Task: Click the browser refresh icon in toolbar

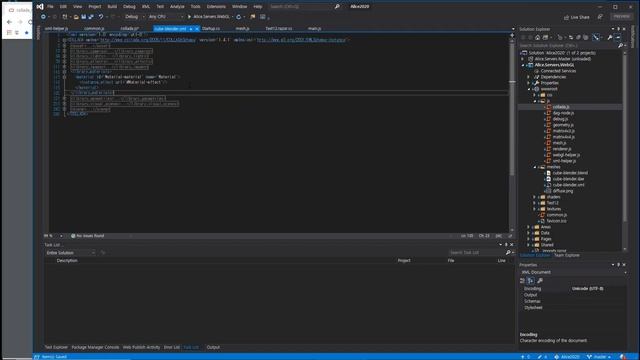Action: tap(238, 17)
